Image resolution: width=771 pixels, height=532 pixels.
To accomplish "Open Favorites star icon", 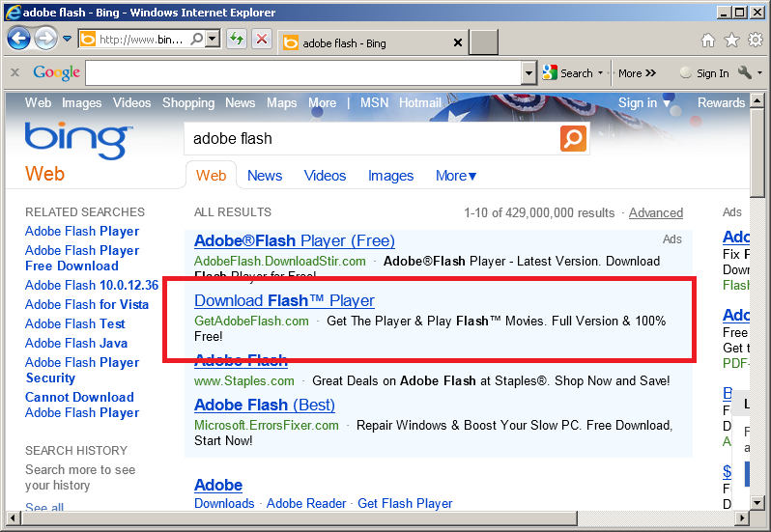I will pyautogui.click(x=731, y=40).
